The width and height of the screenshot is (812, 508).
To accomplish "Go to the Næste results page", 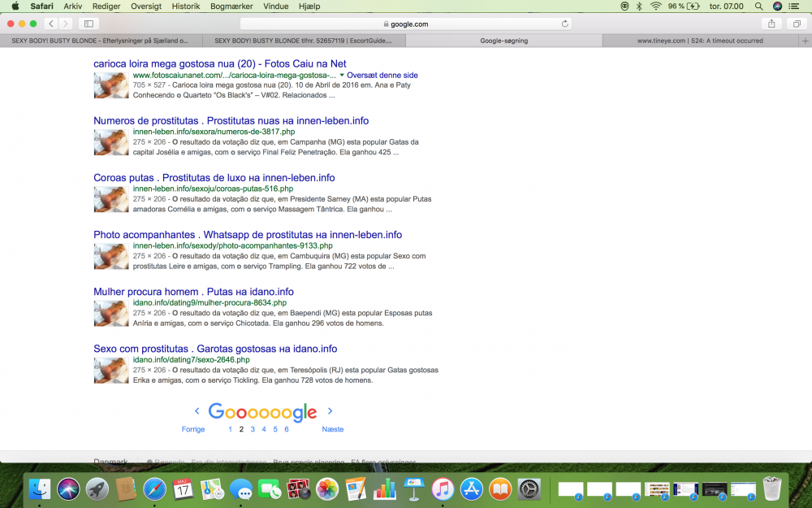I will 332,429.
